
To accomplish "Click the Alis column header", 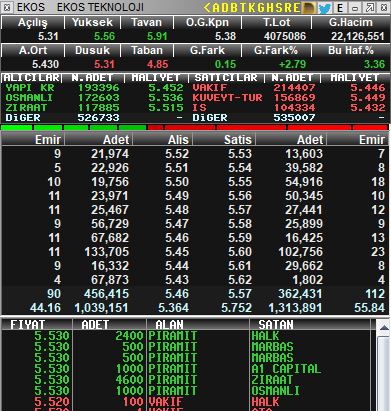I will (162, 139).
